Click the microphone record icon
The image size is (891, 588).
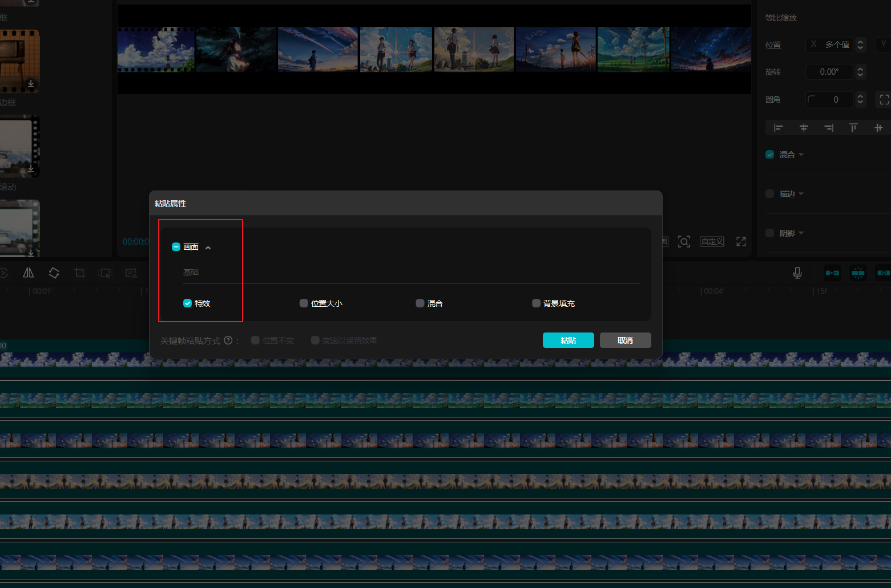pyautogui.click(x=797, y=273)
